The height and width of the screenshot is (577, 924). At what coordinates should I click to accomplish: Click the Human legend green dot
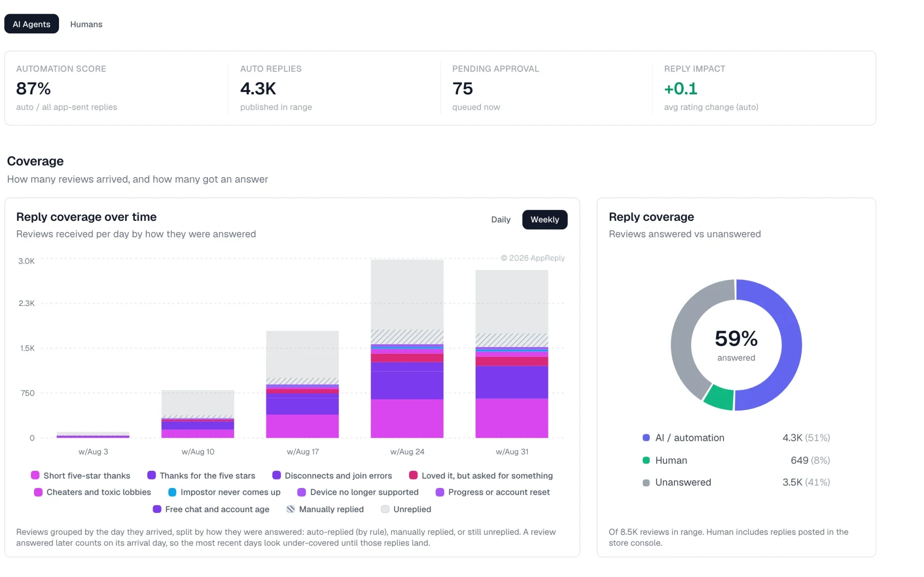(646, 460)
